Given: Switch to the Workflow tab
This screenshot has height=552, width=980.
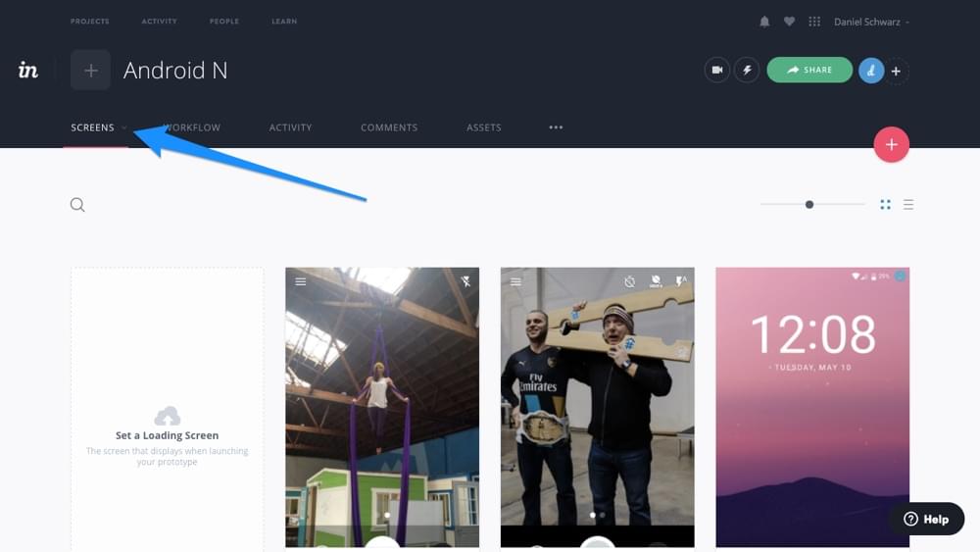Looking at the screenshot, I should (192, 127).
